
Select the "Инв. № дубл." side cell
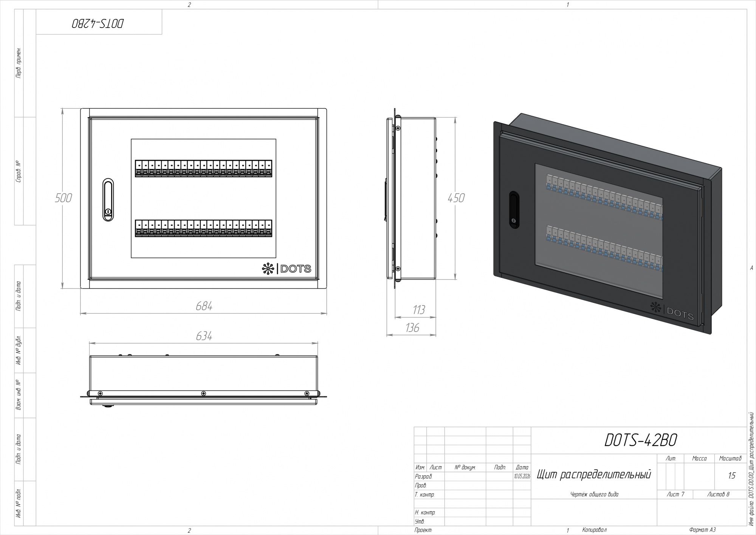pos(19,350)
